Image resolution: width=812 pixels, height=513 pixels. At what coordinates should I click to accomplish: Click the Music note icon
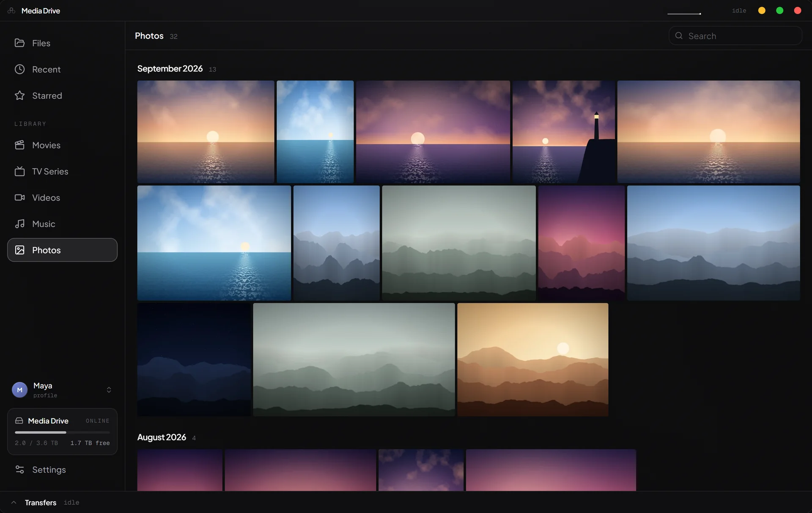(19, 224)
